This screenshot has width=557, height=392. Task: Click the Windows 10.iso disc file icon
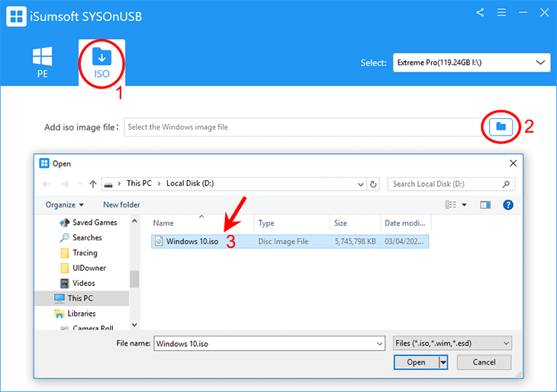click(159, 242)
